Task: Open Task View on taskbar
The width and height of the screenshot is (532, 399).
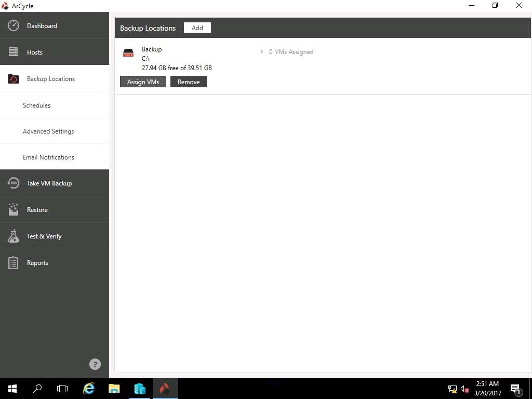Action: click(x=62, y=389)
